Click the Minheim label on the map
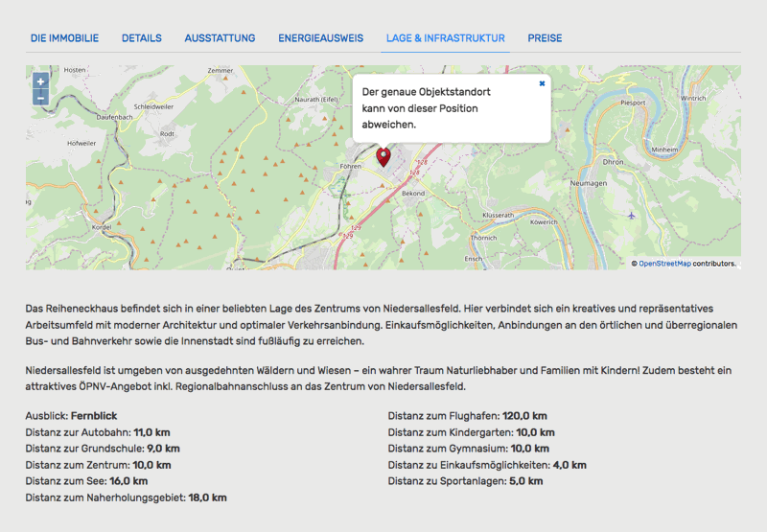Screen dimensions: 767x532 pyautogui.click(x=664, y=150)
